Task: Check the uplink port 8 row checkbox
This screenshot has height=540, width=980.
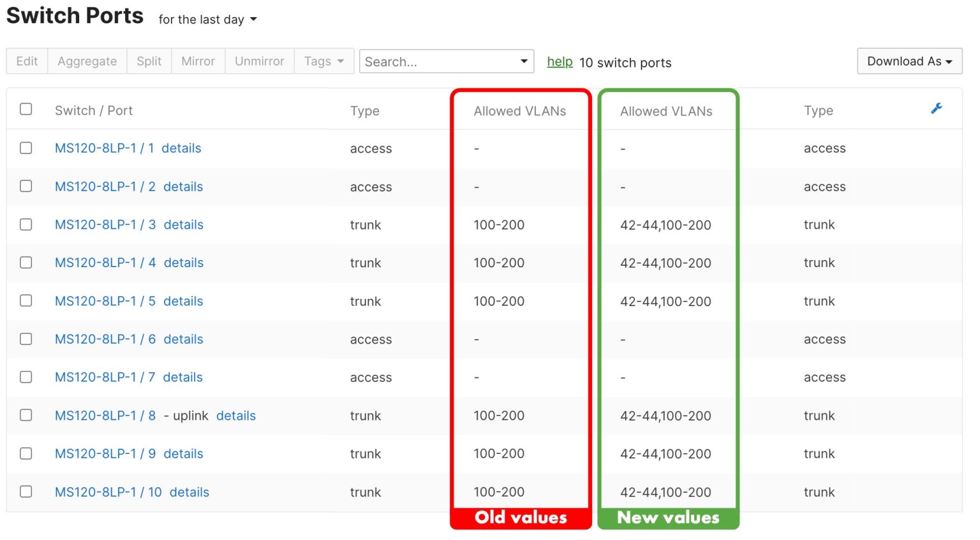Action: (26, 415)
